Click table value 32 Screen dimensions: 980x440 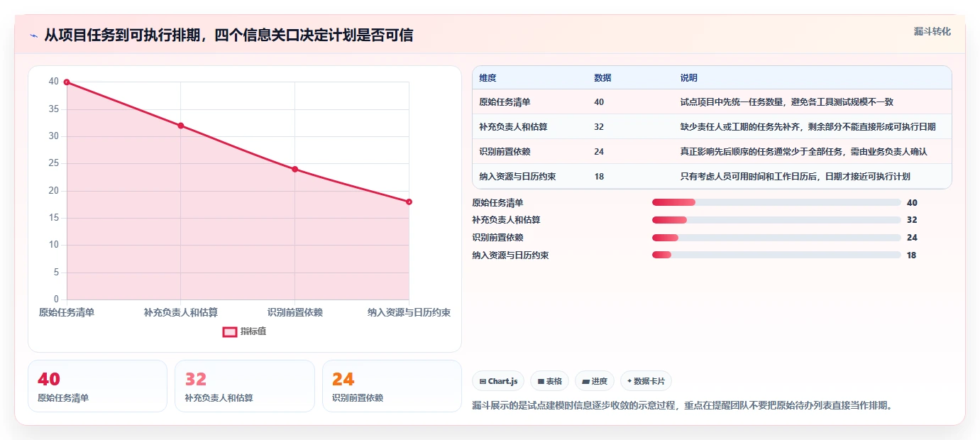coord(599,127)
